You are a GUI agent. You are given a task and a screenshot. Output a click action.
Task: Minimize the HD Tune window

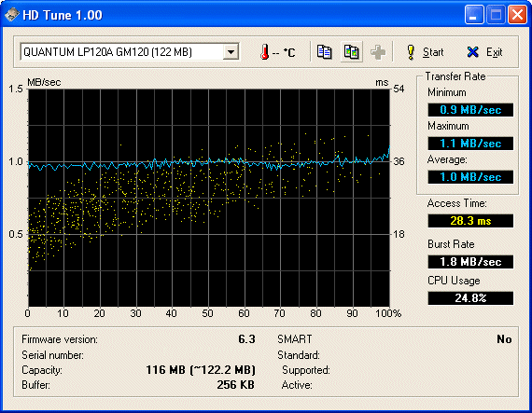473,15
